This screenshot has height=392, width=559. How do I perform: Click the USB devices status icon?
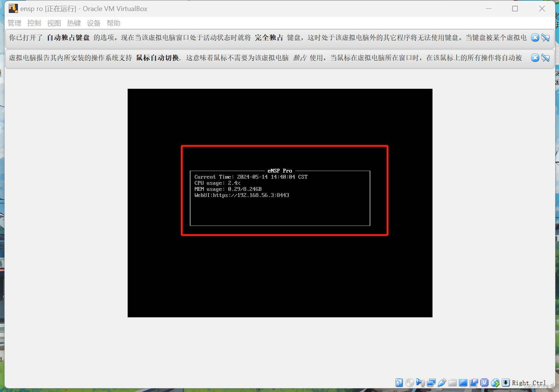(x=442, y=383)
